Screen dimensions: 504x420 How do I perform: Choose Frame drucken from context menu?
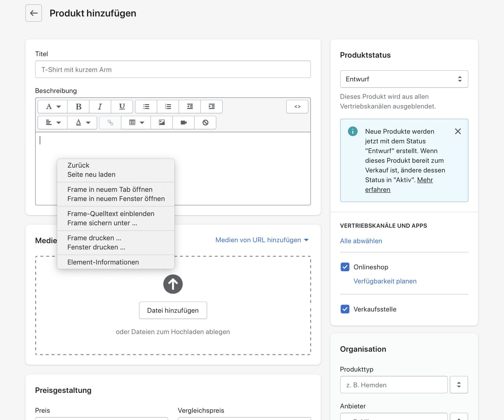(x=116, y=238)
